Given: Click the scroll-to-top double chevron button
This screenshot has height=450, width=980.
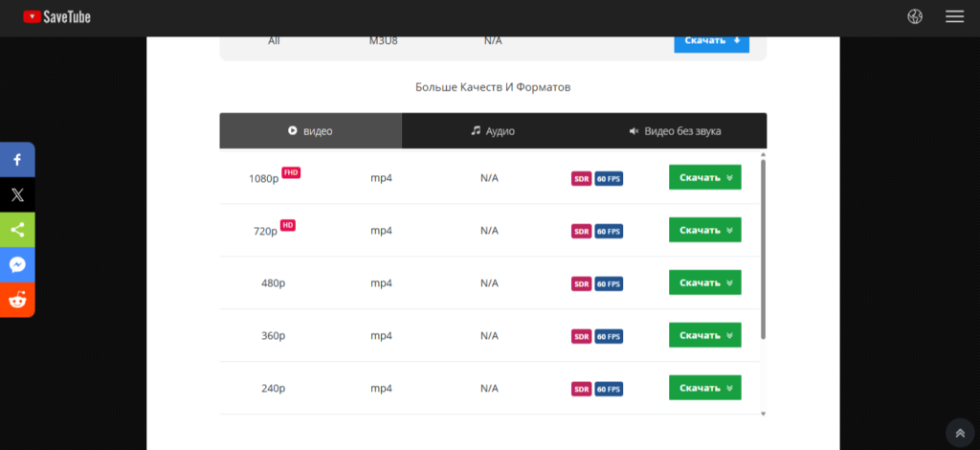Looking at the screenshot, I should (x=960, y=433).
